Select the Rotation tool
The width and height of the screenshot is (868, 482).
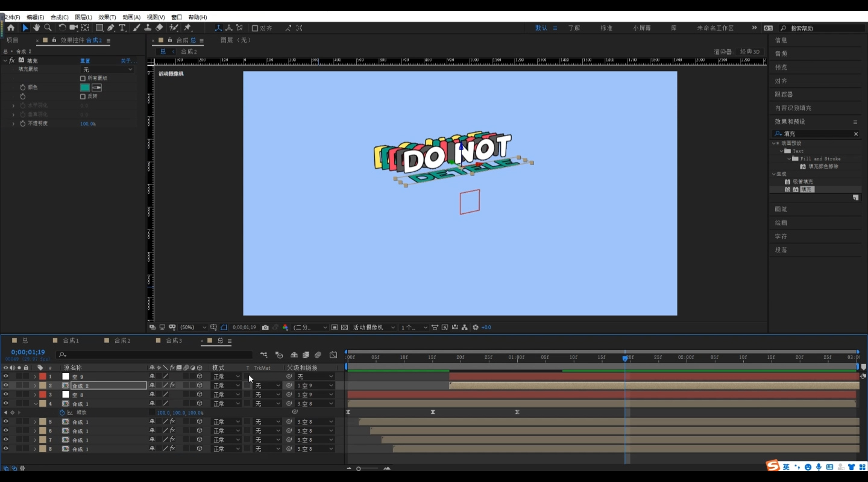coord(62,28)
